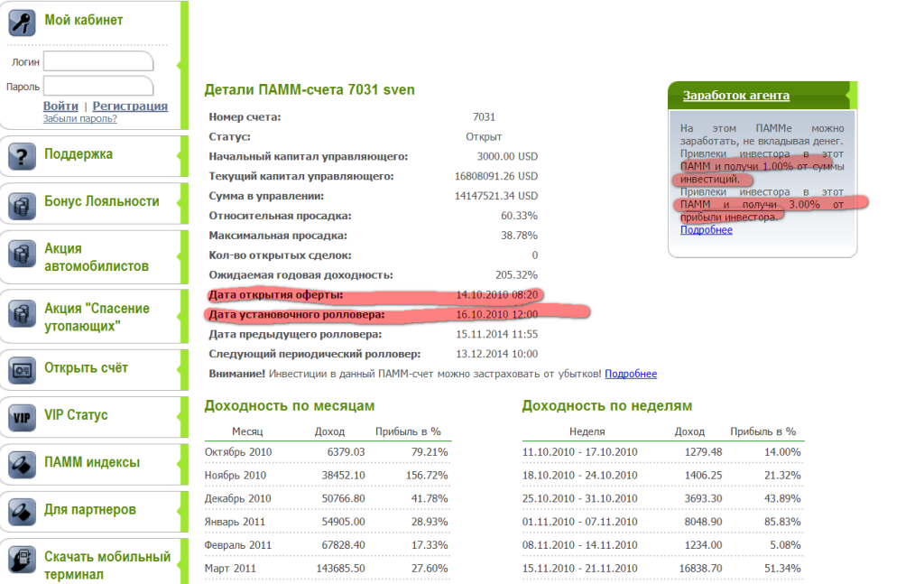Click the Март 2011 row

coord(328,568)
